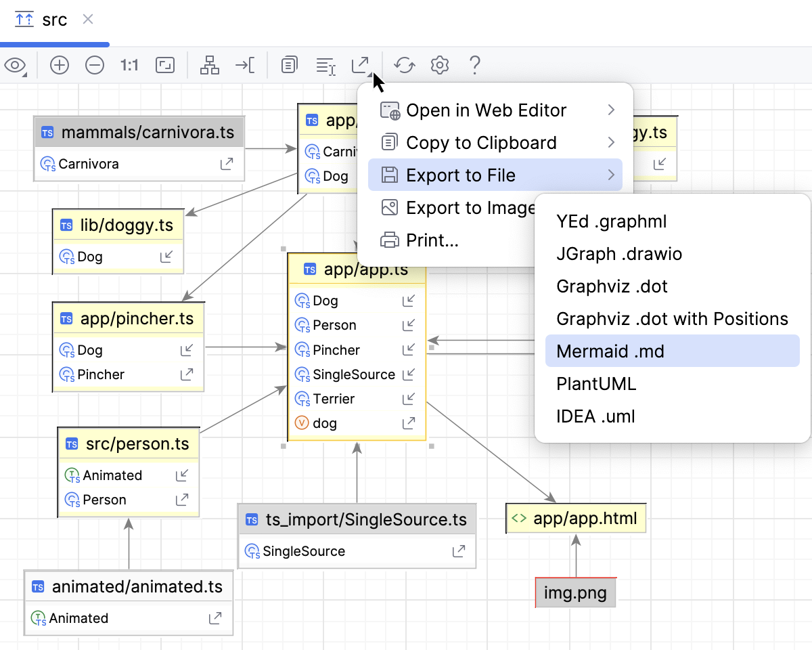The image size is (812, 650).
Task: Select the src/person.ts node header
Action: coord(129,444)
